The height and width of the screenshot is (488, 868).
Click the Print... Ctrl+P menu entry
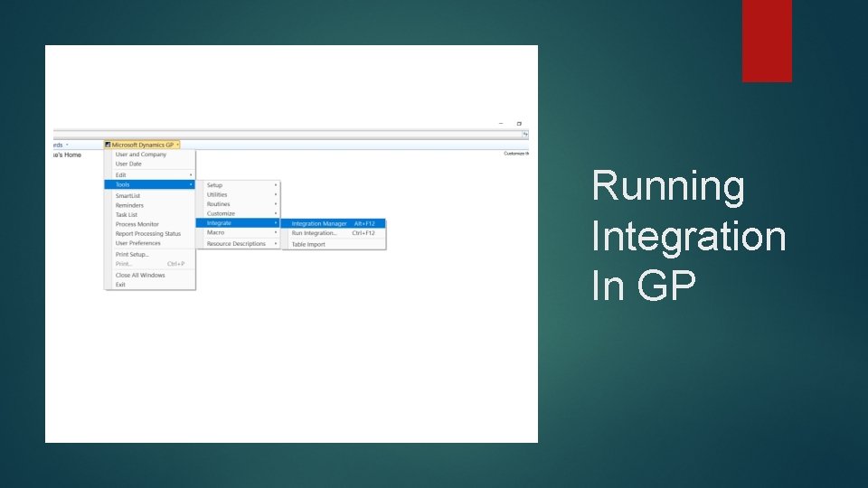click(150, 264)
